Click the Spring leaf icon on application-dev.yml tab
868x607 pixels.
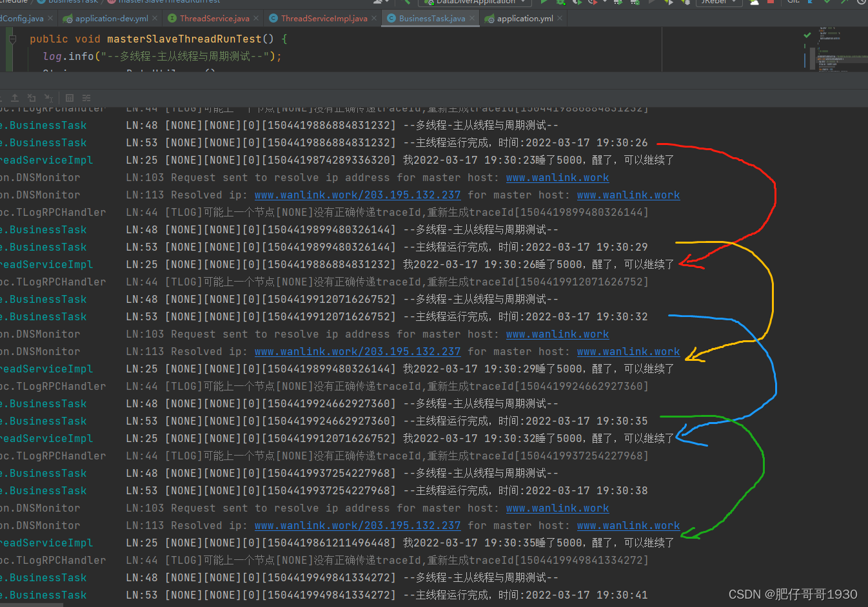[x=68, y=19]
